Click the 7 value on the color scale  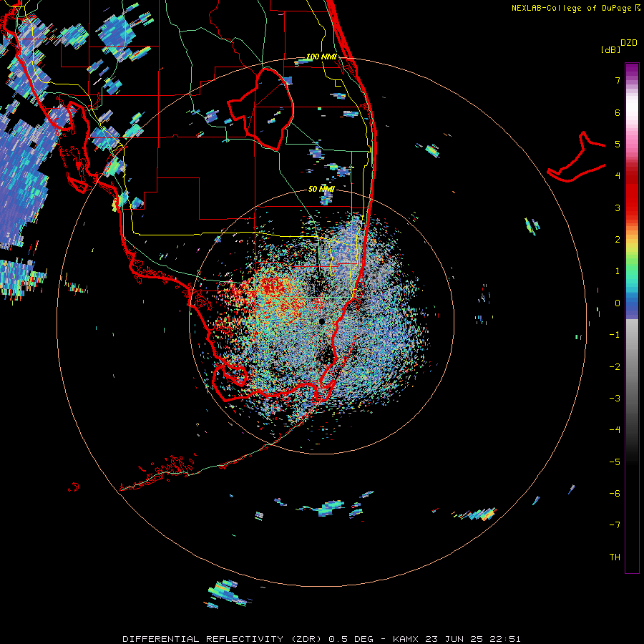[x=618, y=80]
